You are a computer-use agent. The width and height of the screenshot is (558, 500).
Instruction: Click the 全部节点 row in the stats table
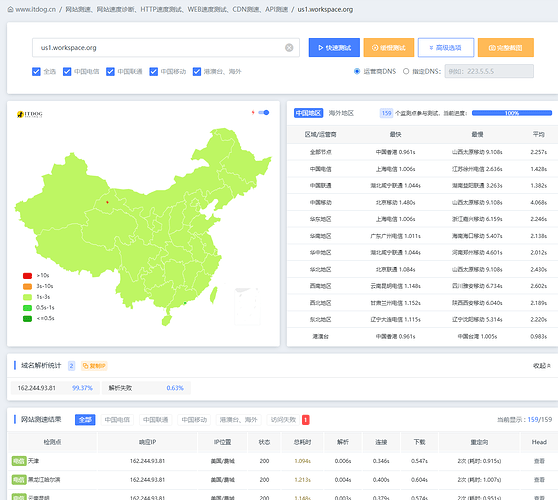click(x=422, y=152)
